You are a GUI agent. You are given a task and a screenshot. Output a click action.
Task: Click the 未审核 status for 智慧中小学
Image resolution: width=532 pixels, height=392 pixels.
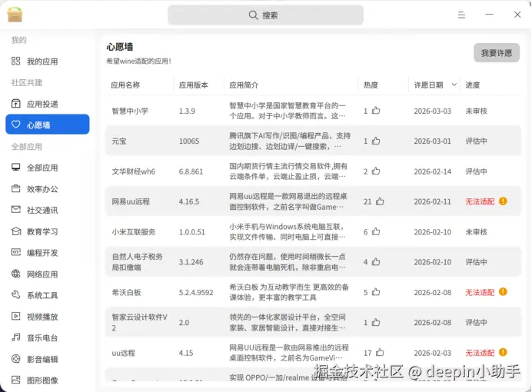coord(476,111)
